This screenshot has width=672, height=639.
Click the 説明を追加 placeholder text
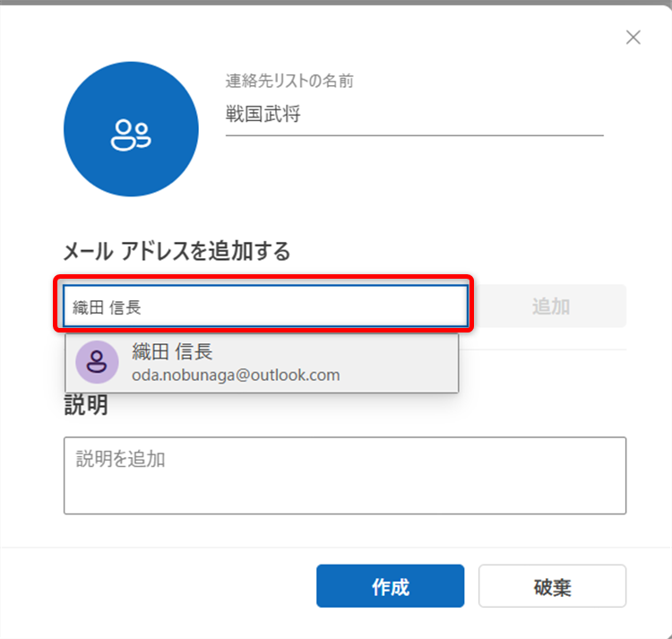click(121, 459)
